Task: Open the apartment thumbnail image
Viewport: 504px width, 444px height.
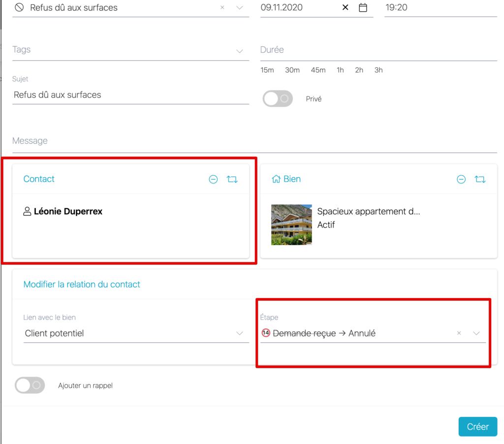Action: (x=291, y=225)
